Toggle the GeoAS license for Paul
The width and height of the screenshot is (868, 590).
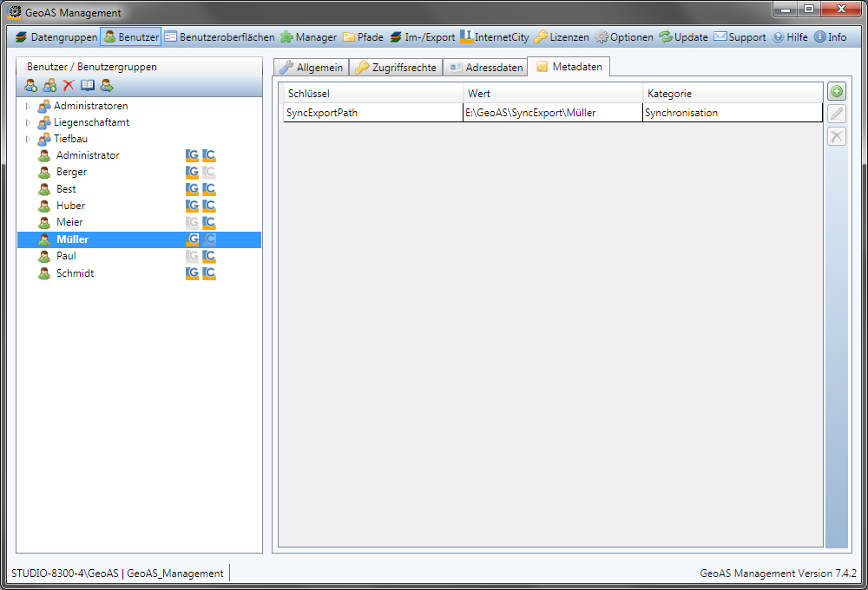[193, 256]
